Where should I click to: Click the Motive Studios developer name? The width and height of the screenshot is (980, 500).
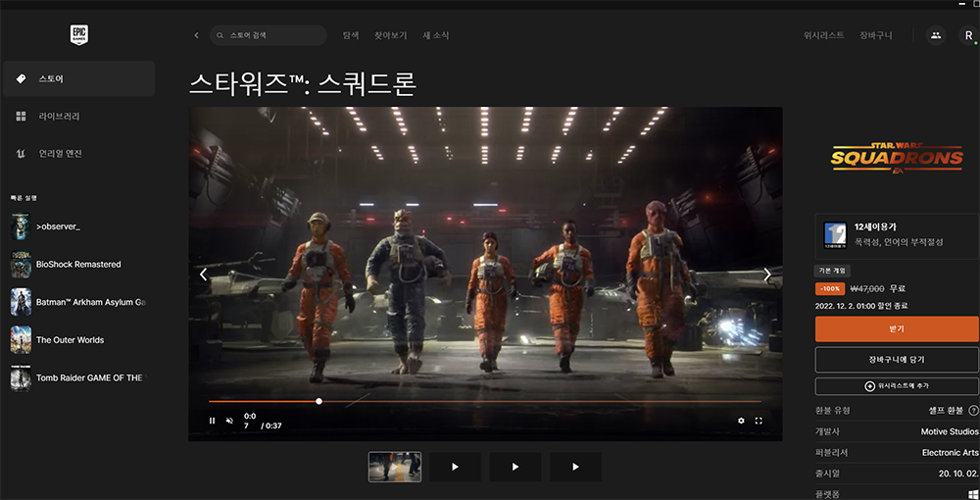tap(950, 432)
